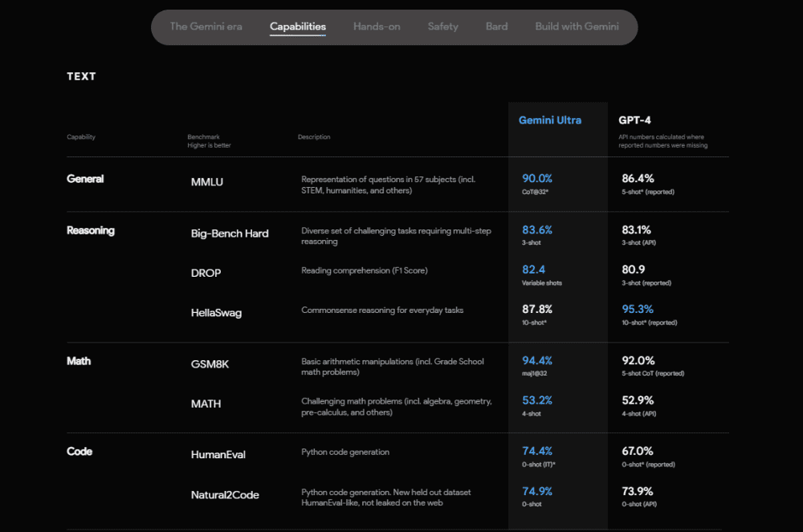Click the TEXT section heading
Screen dimensions: 803x532
click(81, 76)
